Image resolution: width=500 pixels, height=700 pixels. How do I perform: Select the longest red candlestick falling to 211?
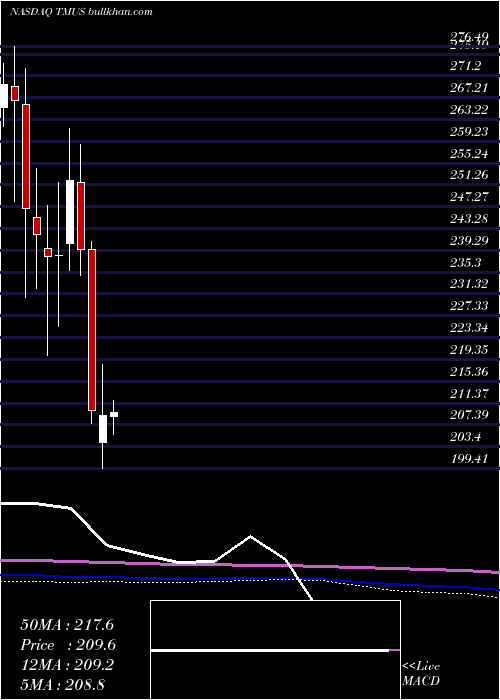point(92,329)
